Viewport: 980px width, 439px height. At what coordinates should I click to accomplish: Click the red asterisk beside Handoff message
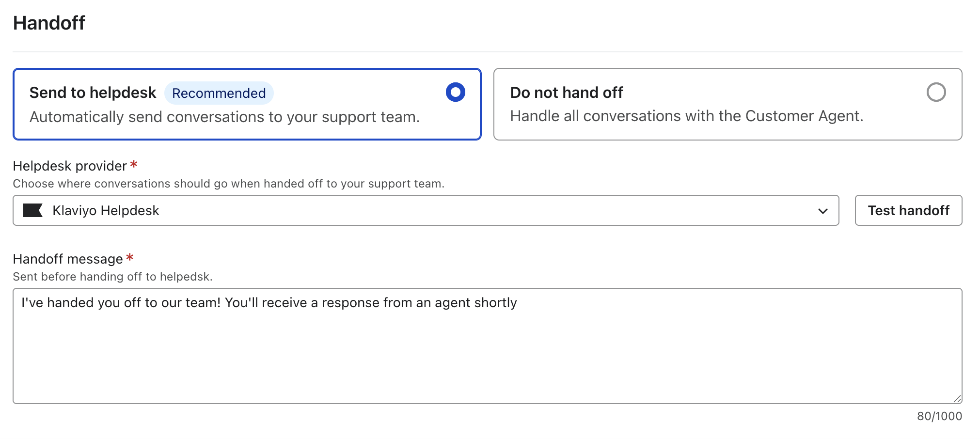(x=130, y=258)
